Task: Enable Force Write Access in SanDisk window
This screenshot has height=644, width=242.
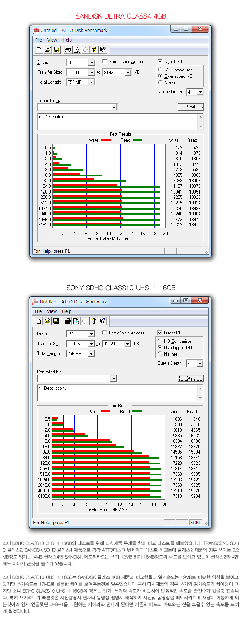Action: pos(105,61)
